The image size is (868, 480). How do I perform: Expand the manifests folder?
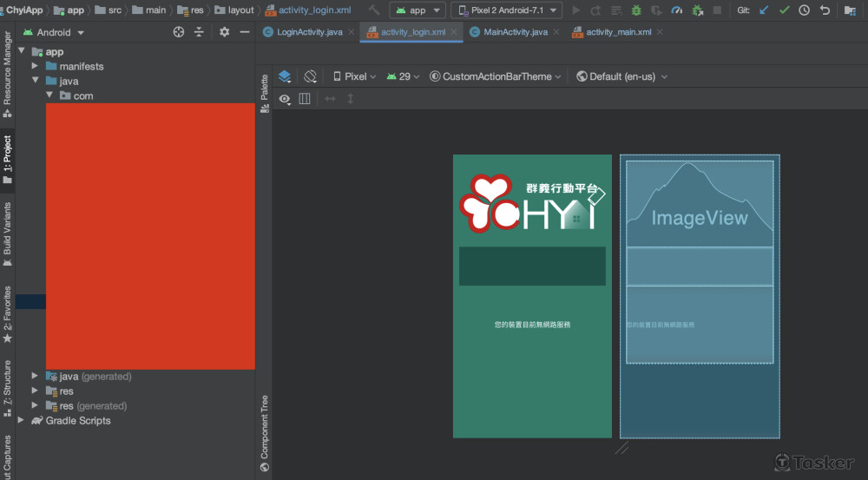[35, 67]
